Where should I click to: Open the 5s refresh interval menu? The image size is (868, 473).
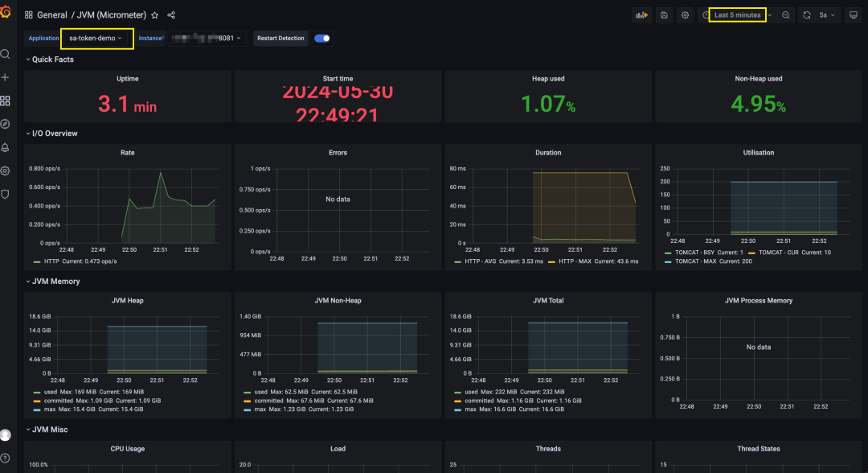[827, 15]
